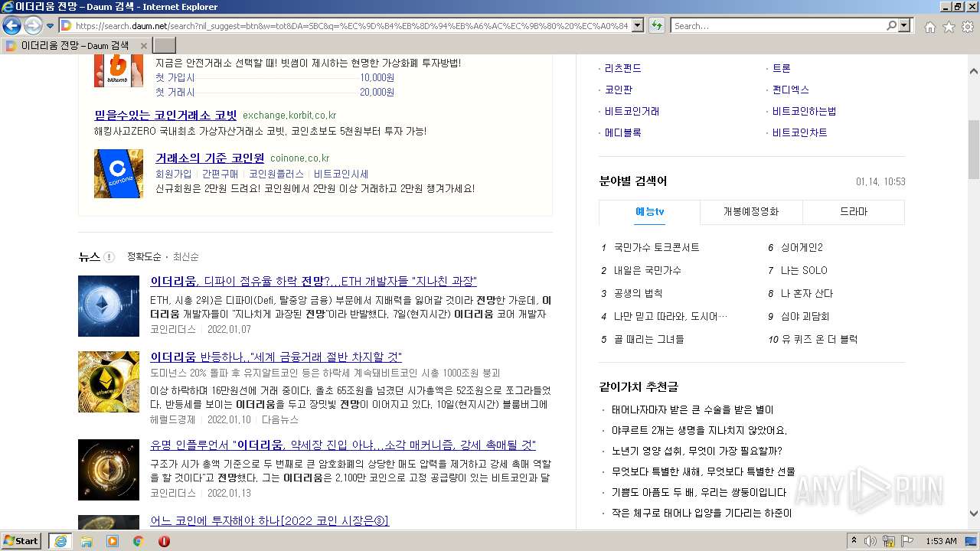Click the volume speaker tray icon
Image resolution: width=980 pixels, height=551 pixels.
tap(870, 541)
